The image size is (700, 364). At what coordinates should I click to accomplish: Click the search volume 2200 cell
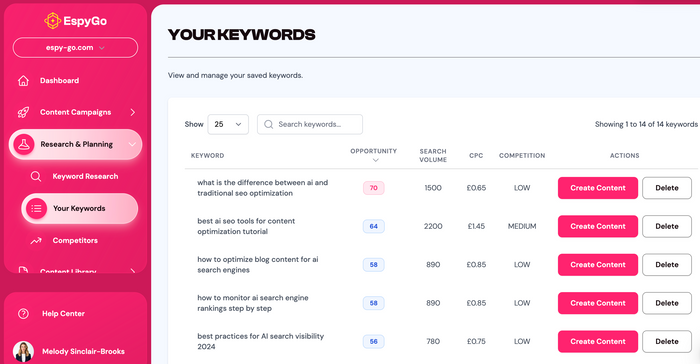(x=433, y=226)
